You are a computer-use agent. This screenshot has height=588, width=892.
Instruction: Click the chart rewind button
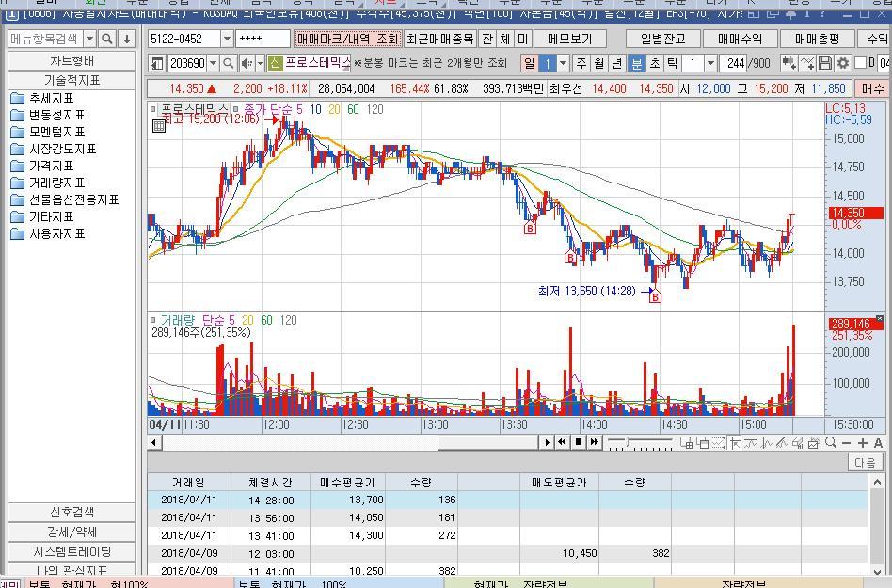[562, 442]
